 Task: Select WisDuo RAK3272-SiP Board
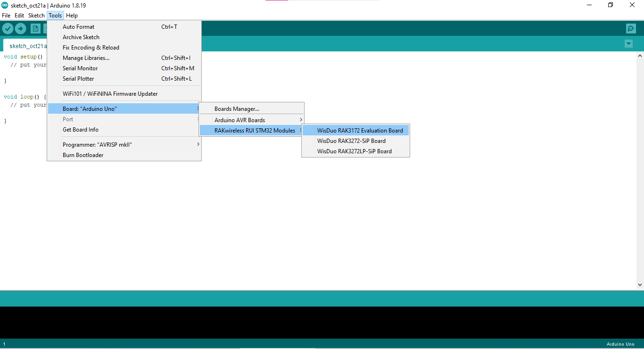click(x=356, y=141)
